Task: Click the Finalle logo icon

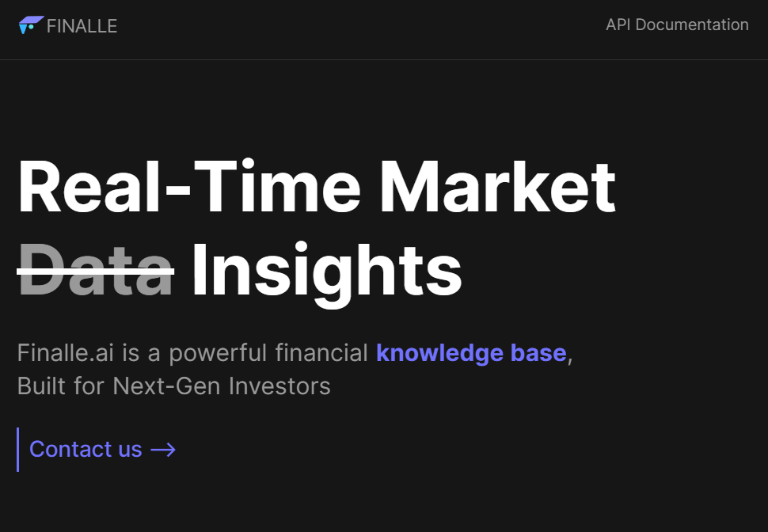Action: [x=31, y=25]
